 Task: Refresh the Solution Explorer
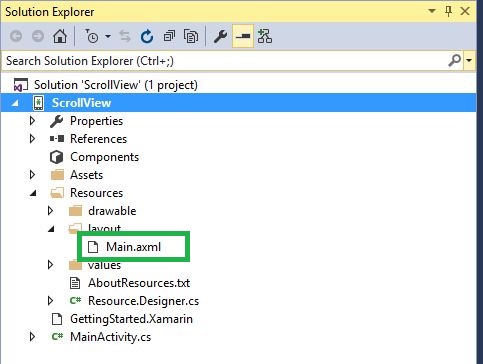pyautogui.click(x=147, y=36)
